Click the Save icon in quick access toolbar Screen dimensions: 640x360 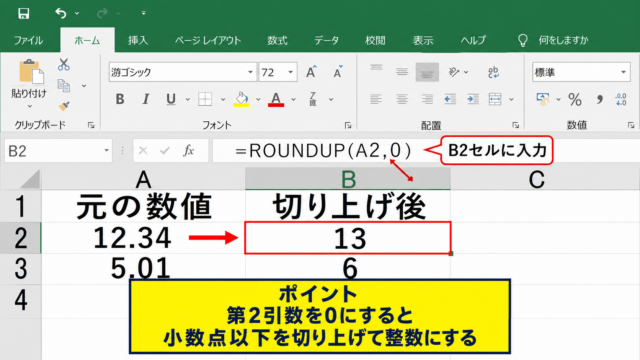pos(24,13)
